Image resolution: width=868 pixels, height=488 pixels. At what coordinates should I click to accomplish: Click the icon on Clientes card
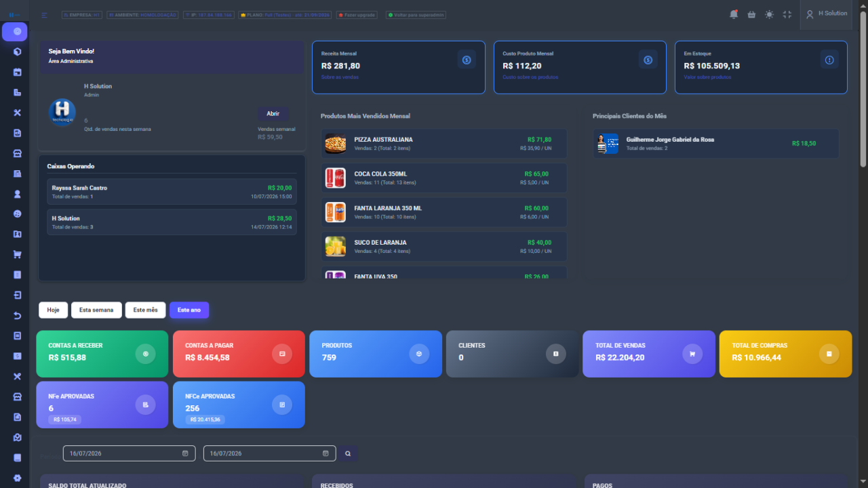pyautogui.click(x=555, y=354)
